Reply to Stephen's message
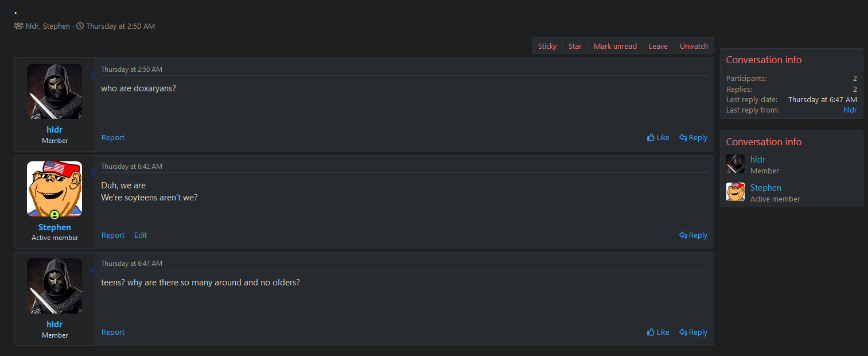Viewport: 868px width, 356px height. [x=693, y=235]
